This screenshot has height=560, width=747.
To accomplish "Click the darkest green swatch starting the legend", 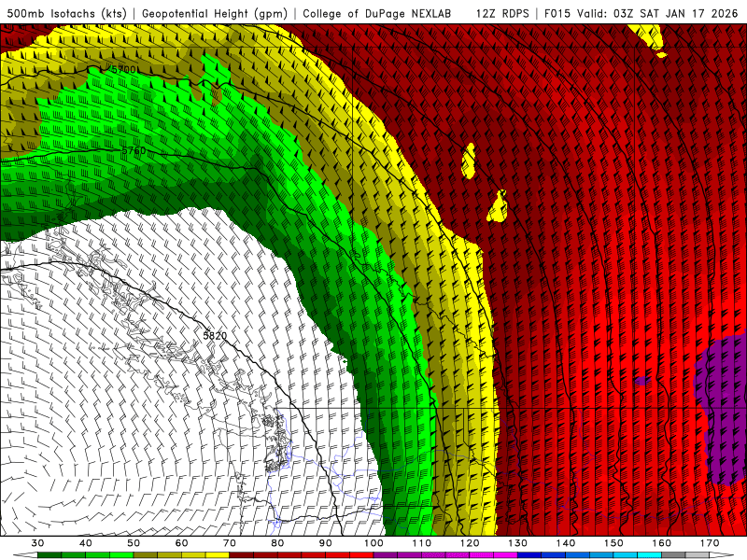I will click(x=49, y=555).
